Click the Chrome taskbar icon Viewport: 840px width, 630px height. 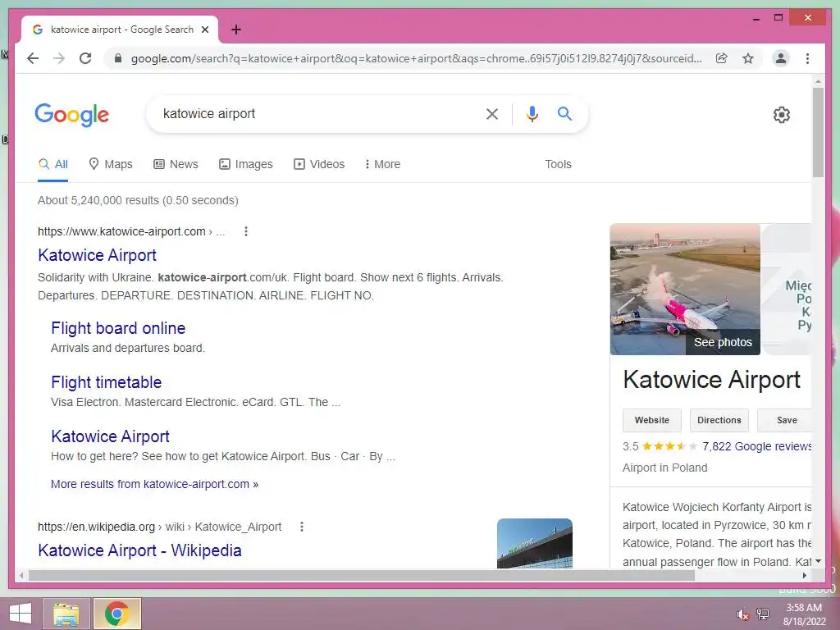click(117, 614)
